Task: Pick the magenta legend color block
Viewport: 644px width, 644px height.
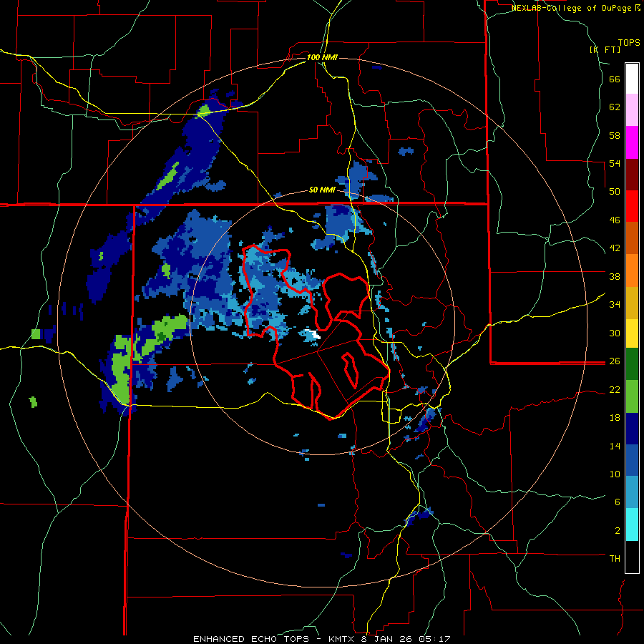Action: [x=632, y=142]
